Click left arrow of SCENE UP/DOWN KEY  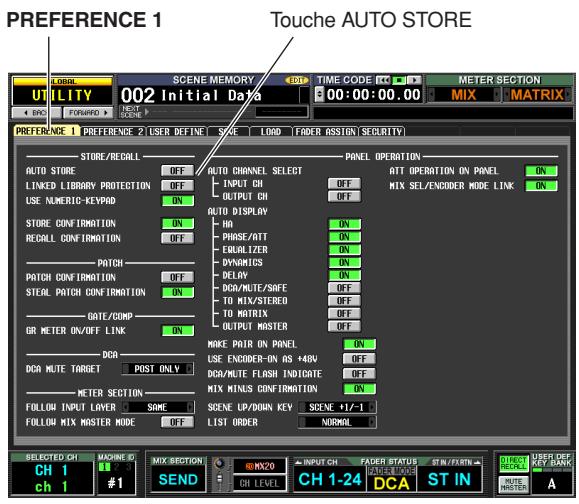click(302, 407)
